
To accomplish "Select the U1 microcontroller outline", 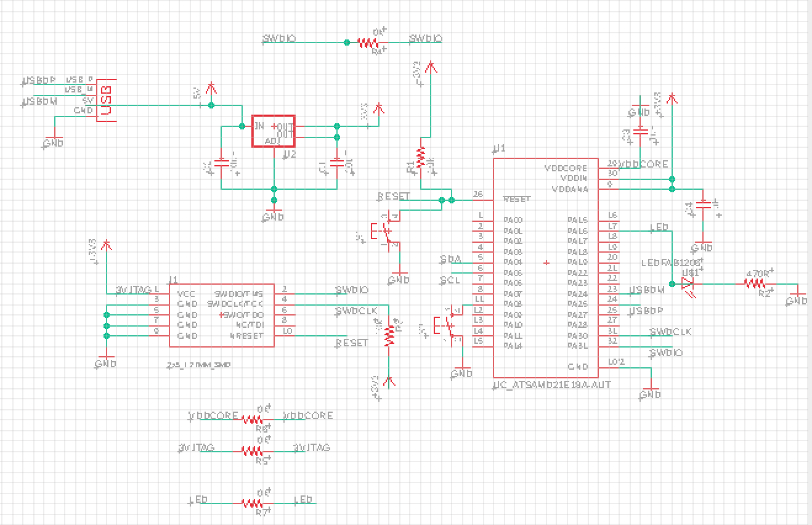I will coord(546,267).
